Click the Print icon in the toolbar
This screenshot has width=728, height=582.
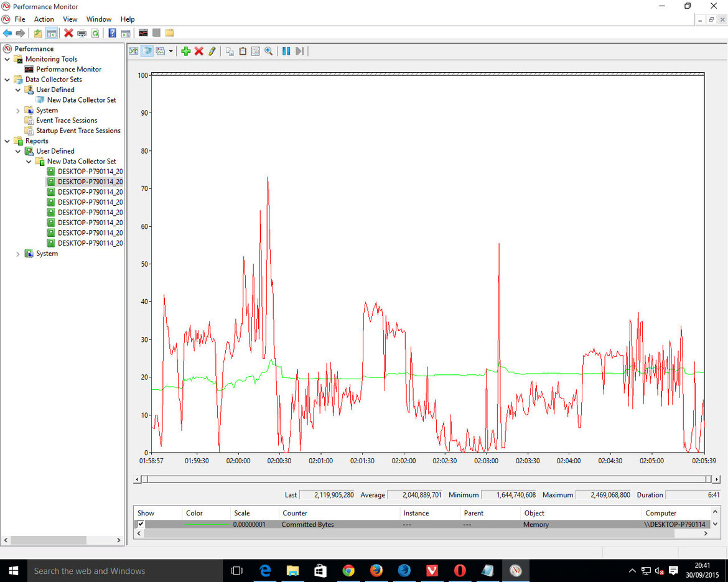point(82,33)
